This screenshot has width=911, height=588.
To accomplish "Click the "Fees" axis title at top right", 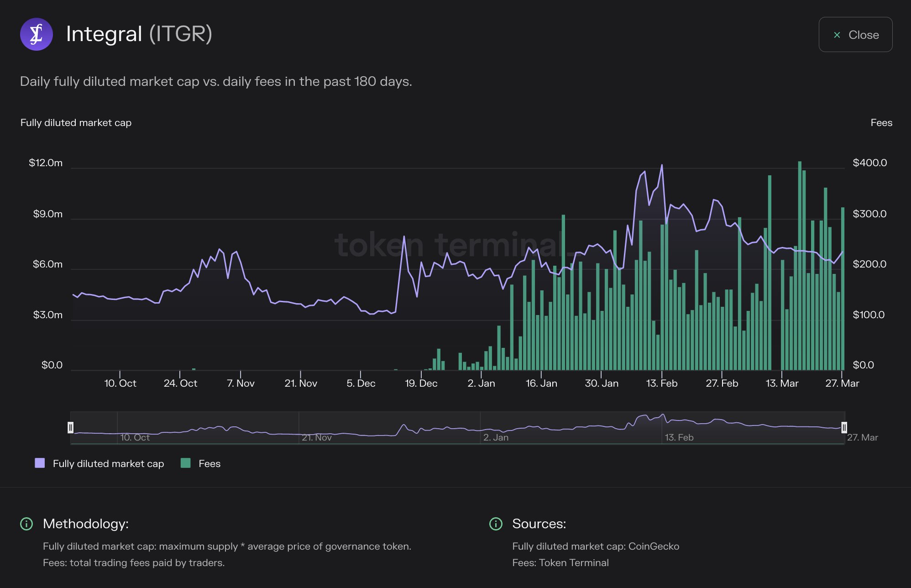I will point(881,122).
